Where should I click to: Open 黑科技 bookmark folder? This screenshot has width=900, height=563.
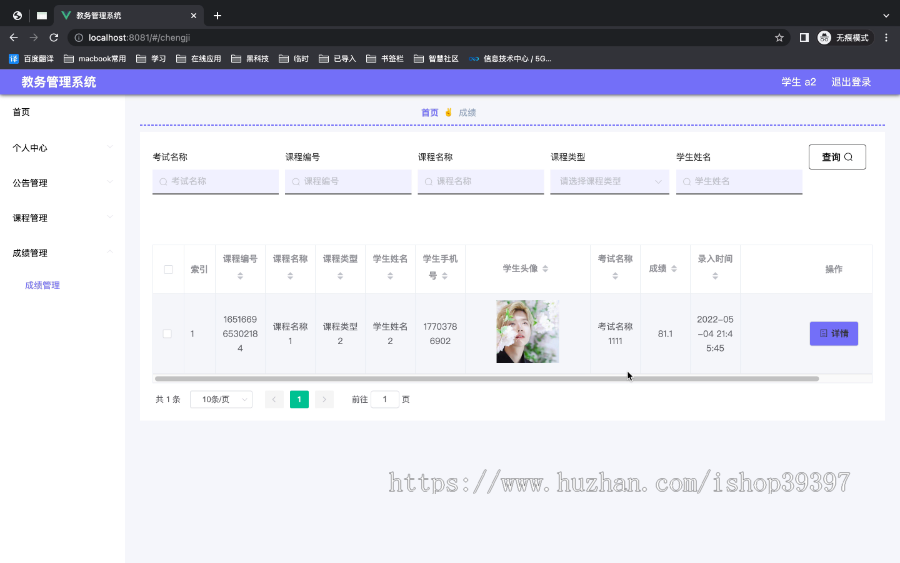tap(250, 59)
